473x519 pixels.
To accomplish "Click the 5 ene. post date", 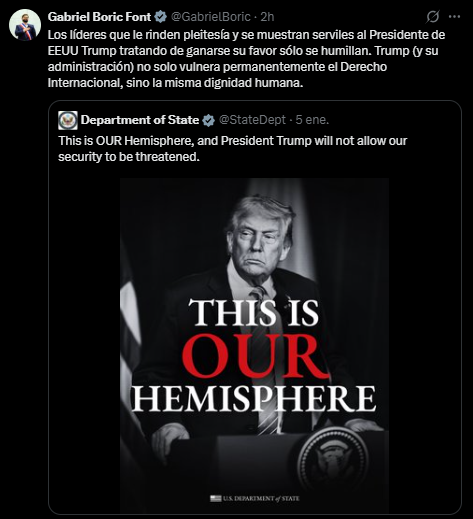I will 312,120.
